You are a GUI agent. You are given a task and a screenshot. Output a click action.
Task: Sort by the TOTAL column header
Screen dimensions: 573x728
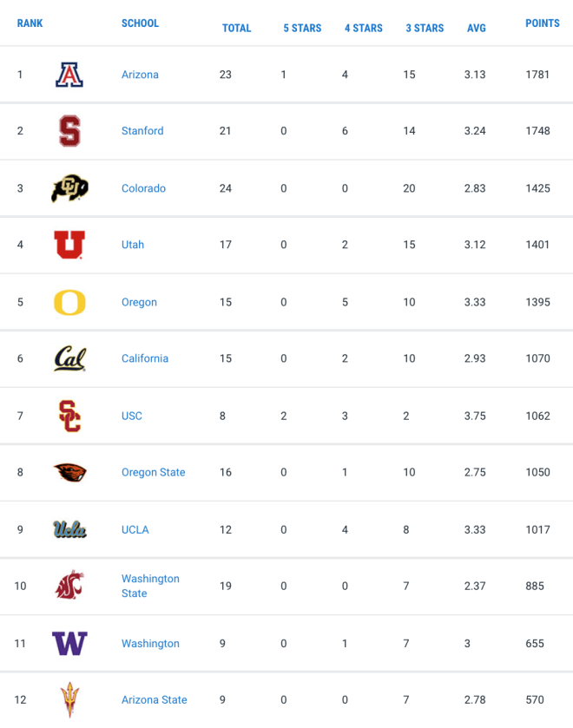click(236, 29)
